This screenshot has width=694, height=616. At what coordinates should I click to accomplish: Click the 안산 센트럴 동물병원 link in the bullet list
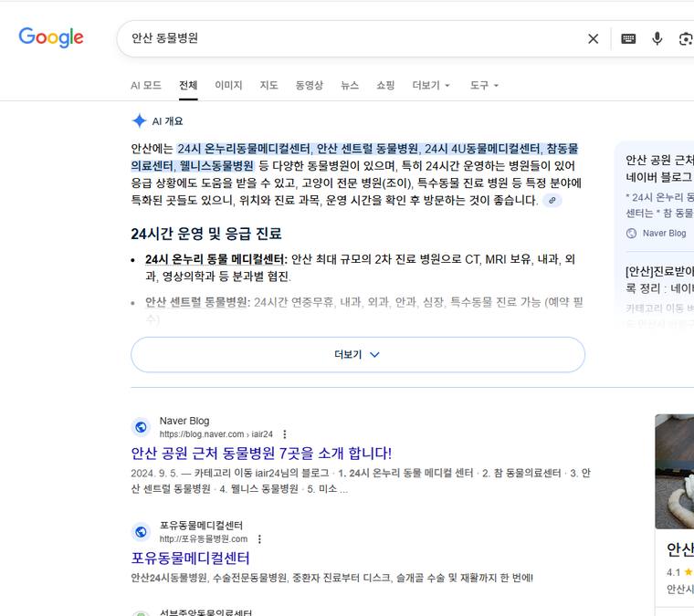(196, 302)
